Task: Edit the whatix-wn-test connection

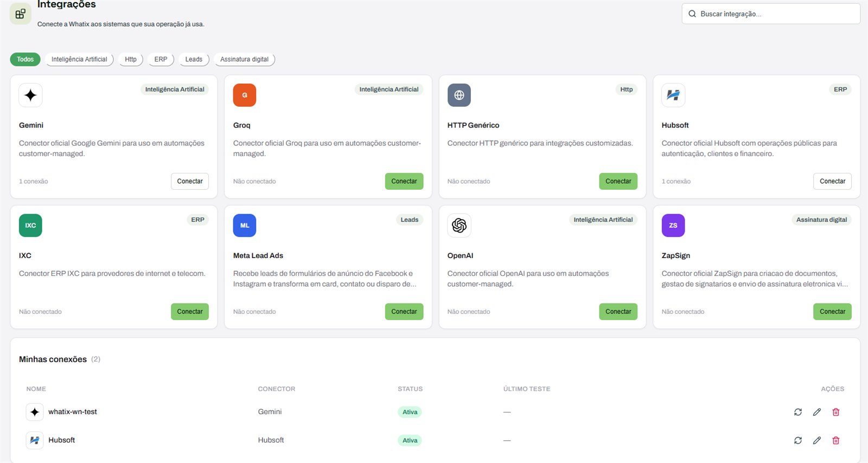Action: pyautogui.click(x=817, y=412)
